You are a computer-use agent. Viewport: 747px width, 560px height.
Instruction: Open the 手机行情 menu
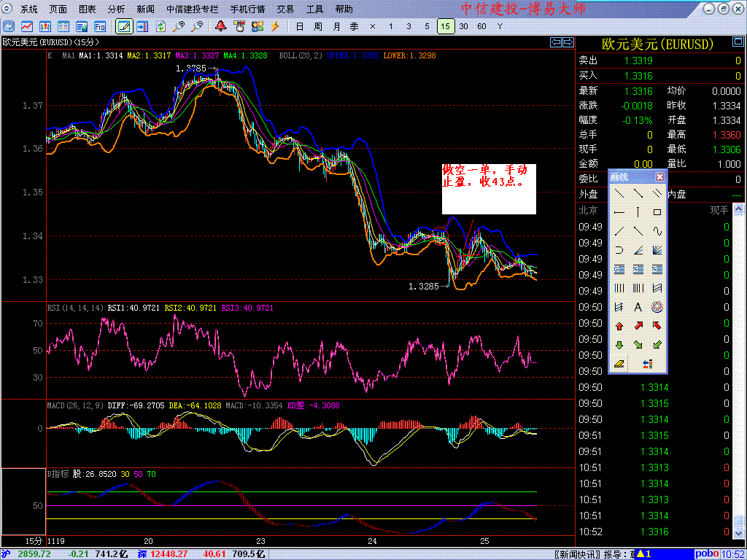click(x=248, y=9)
